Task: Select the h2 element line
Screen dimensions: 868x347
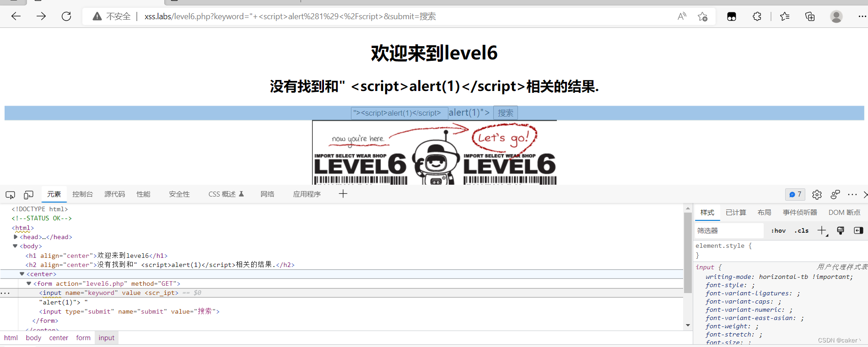Action: click(x=160, y=265)
